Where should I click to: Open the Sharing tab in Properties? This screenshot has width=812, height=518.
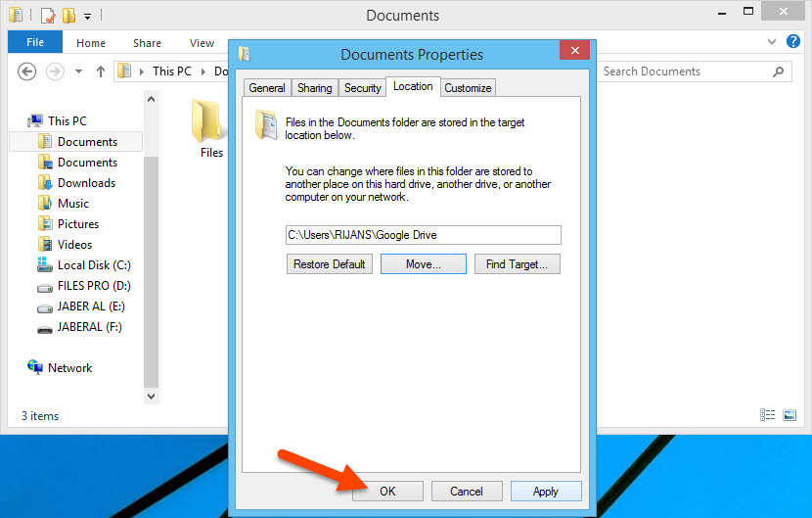click(x=314, y=88)
